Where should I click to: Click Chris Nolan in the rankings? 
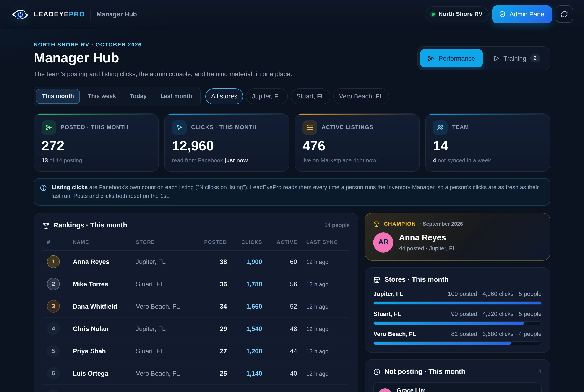[x=91, y=329]
